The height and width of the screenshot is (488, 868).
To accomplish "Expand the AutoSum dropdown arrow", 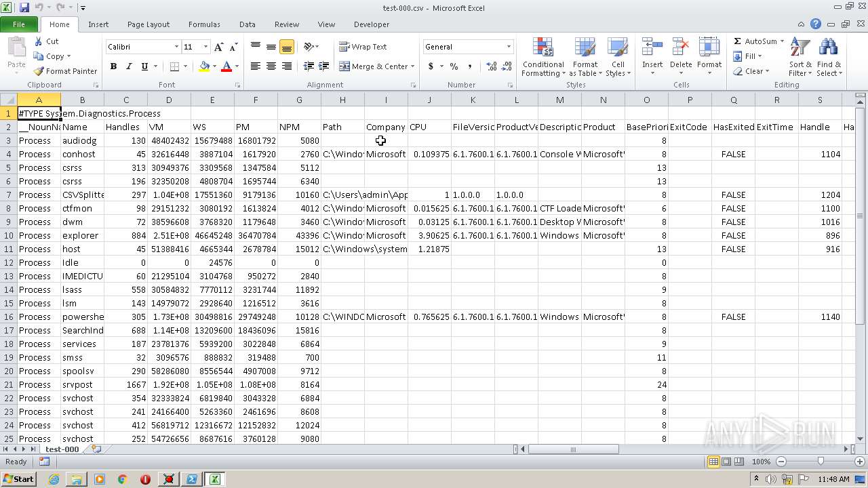I will tap(782, 41).
